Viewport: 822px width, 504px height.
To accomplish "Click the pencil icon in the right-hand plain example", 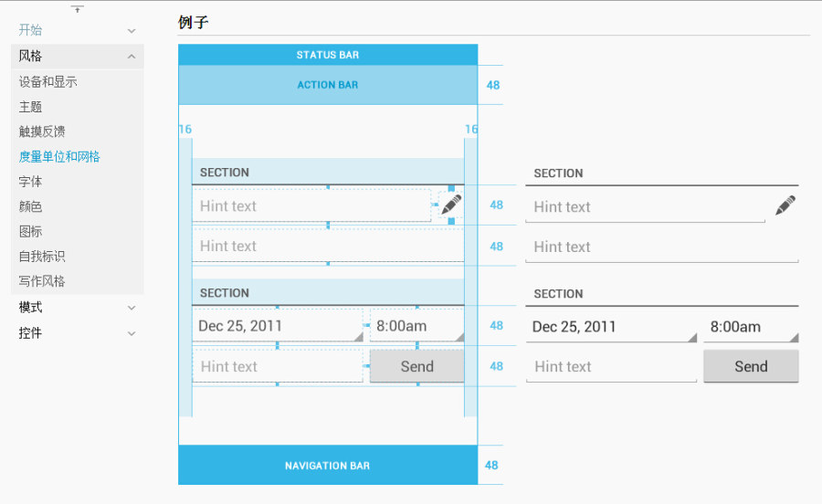I will pos(785,205).
